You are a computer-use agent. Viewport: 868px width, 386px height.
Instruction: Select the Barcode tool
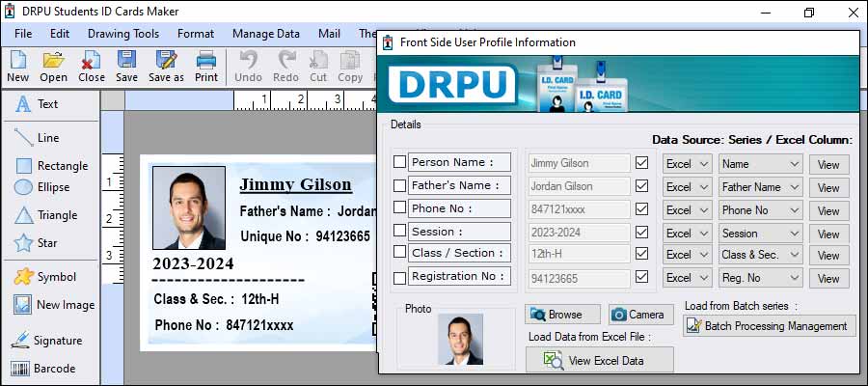(x=43, y=369)
